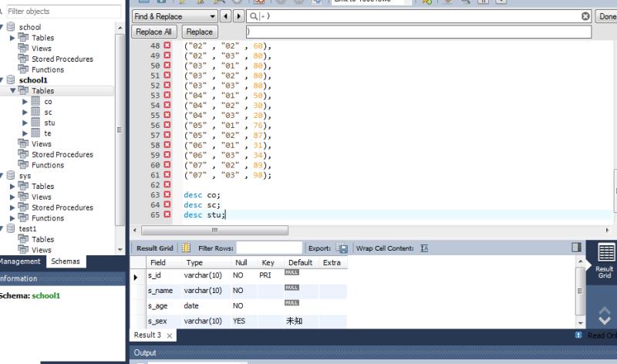Click the school database icon
Viewport: 617px width, 364px height.
click(11, 27)
